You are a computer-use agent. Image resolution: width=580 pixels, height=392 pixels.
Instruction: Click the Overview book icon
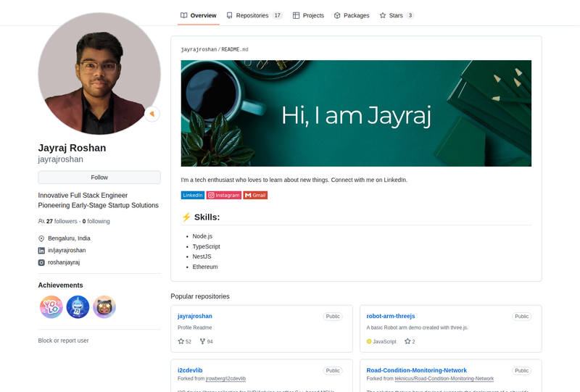(x=184, y=15)
